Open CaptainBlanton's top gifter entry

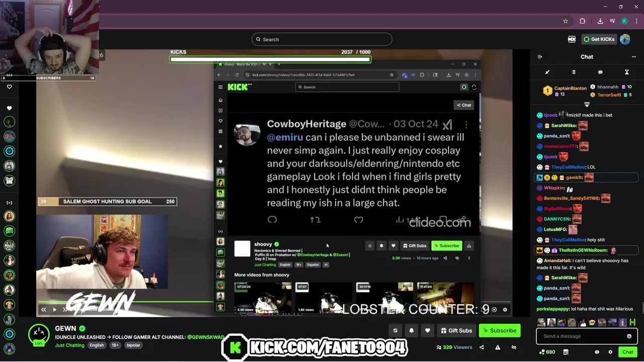[x=565, y=91]
